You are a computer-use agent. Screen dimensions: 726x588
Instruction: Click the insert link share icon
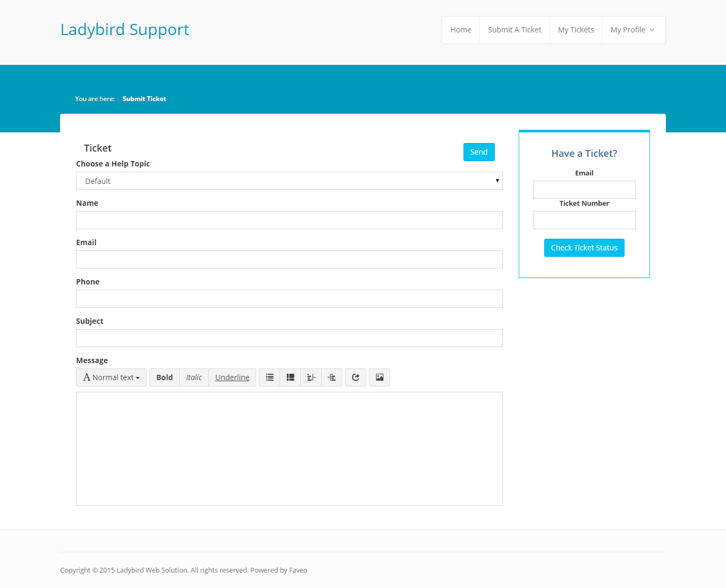[x=356, y=377]
